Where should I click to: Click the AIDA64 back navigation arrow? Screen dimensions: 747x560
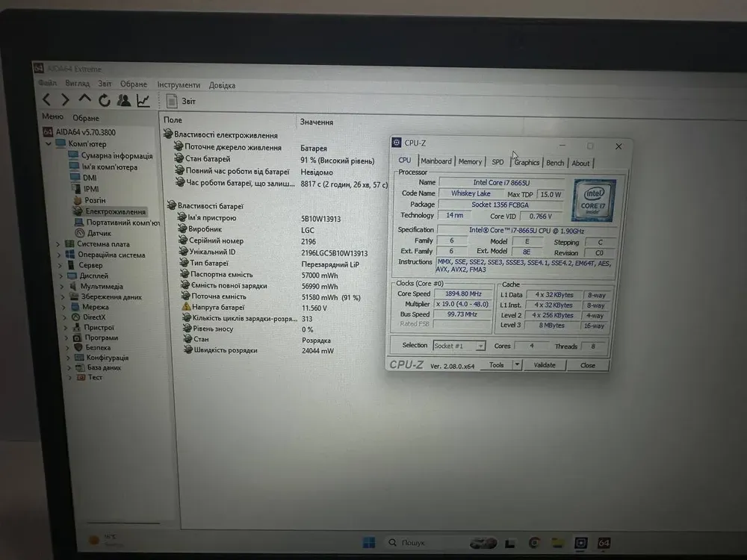pos(47,99)
